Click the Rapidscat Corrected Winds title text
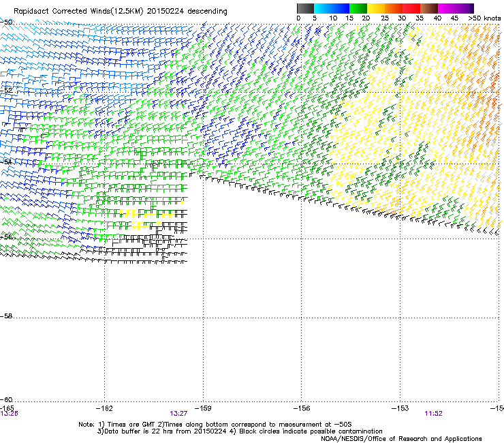 pos(121,12)
